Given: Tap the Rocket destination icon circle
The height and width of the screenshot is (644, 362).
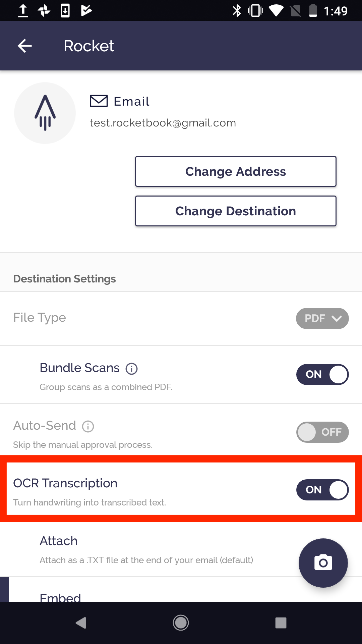Looking at the screenshot, I should coord(45,113).
